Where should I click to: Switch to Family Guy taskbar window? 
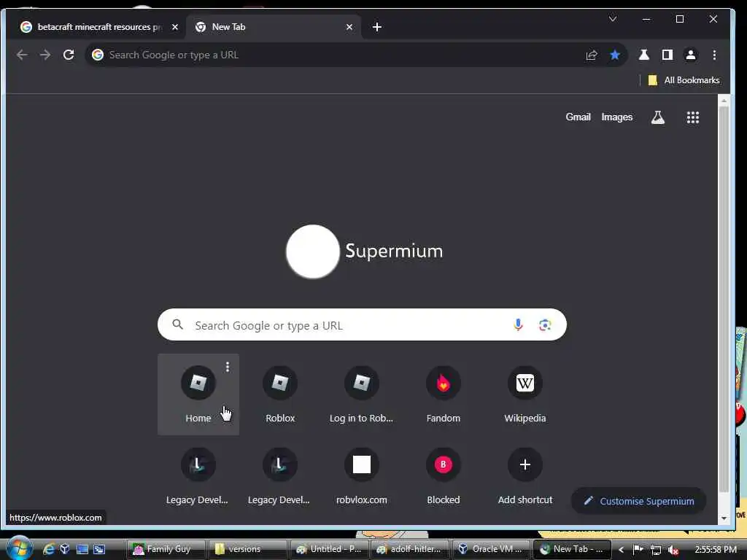tap(166, 549)
